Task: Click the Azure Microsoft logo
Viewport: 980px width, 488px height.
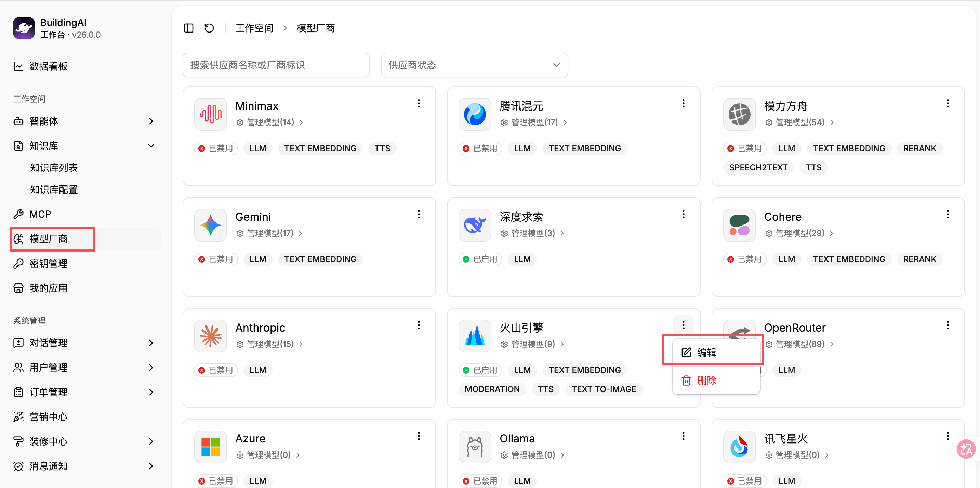Action: (211, 447)
